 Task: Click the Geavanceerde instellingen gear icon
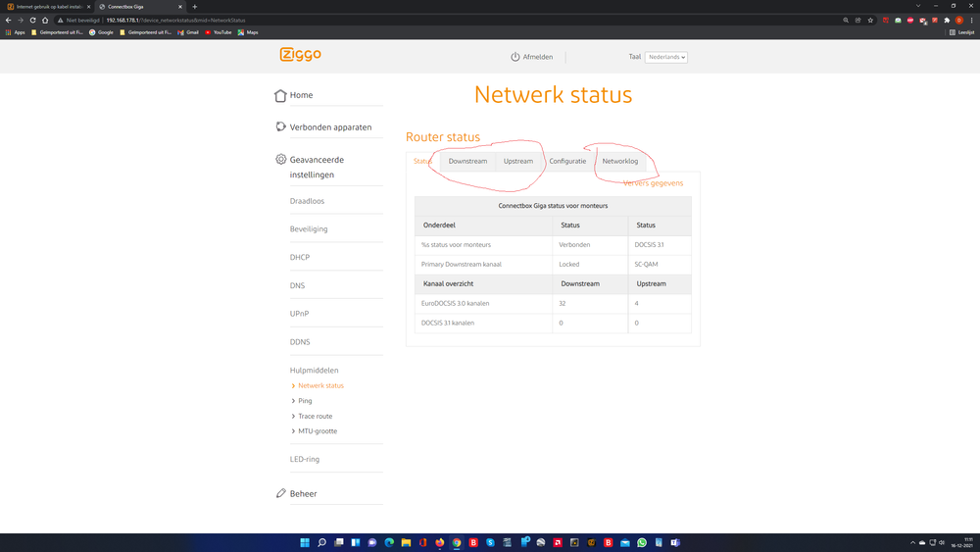[281, 160]
